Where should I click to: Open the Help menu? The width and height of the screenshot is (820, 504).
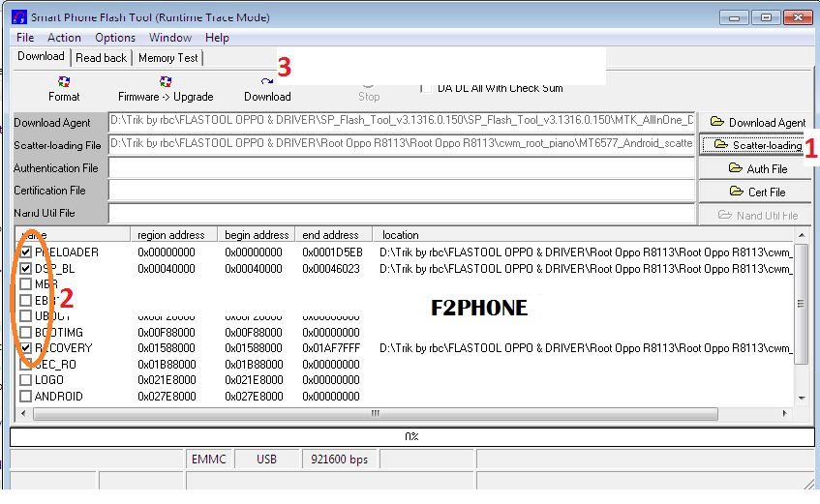point(217,38)
